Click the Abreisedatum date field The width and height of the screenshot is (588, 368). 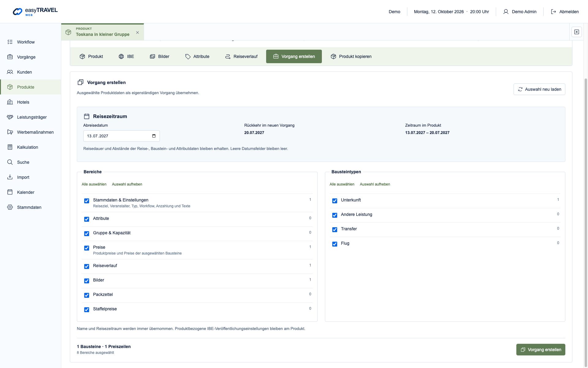coord(121,136)
